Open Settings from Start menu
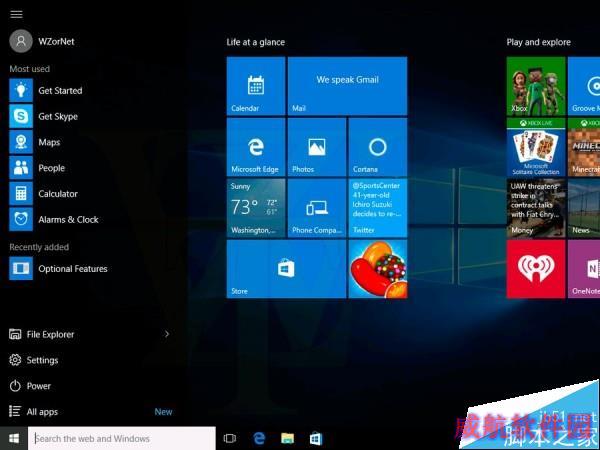600x450 pixels. pyautogui.click(x=34, y=360)
